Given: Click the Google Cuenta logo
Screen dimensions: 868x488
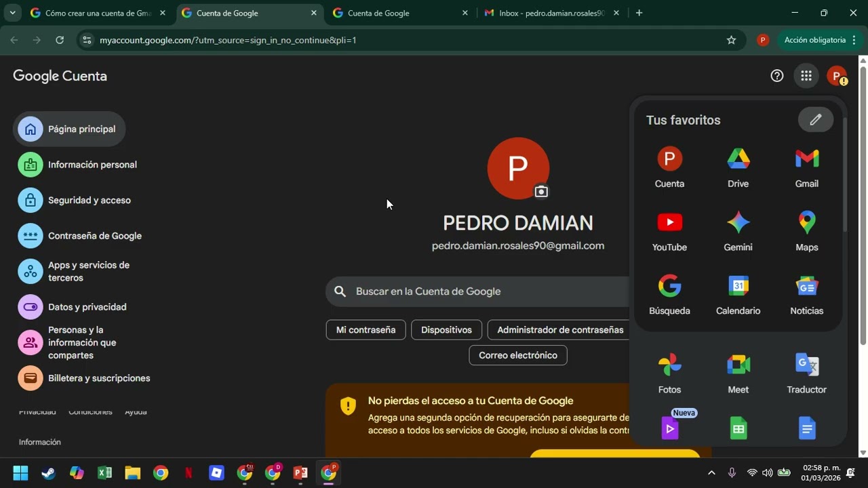Looking at the screenshot, I should (x=60, y=76).
